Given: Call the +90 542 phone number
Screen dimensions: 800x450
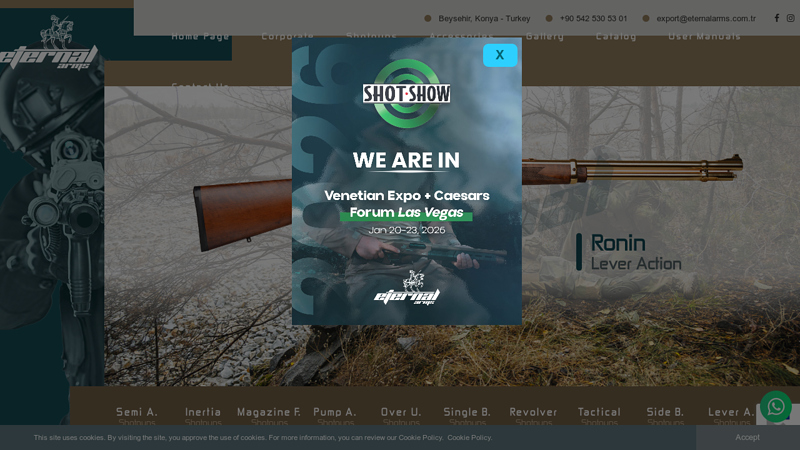Looking at the screenshot, I should tap(593, 18).
